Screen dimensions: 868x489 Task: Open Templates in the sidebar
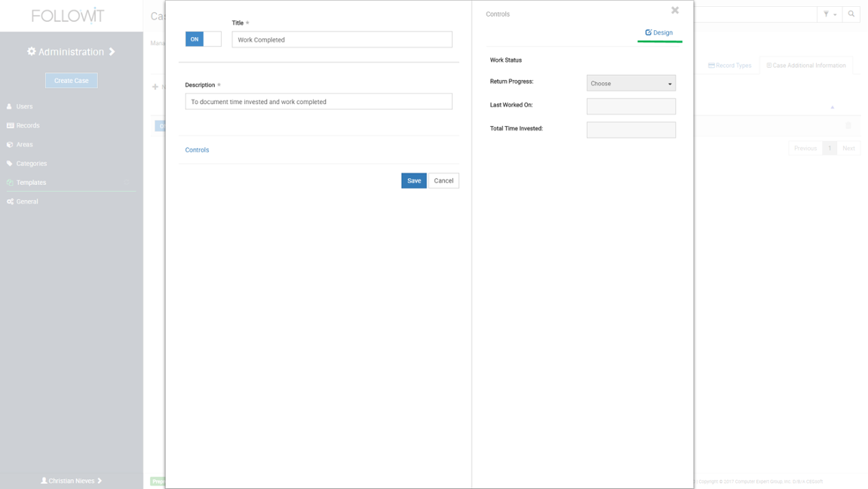[x=31, y=183]
